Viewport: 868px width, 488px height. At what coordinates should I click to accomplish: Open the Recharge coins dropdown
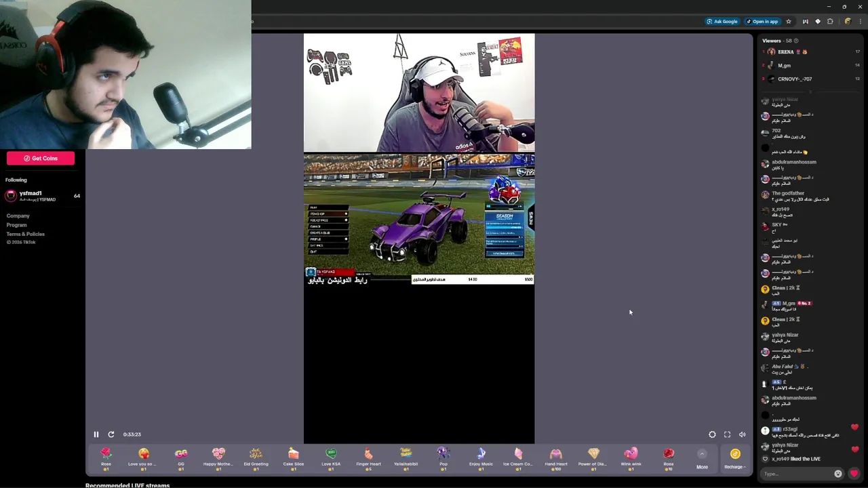734,459
